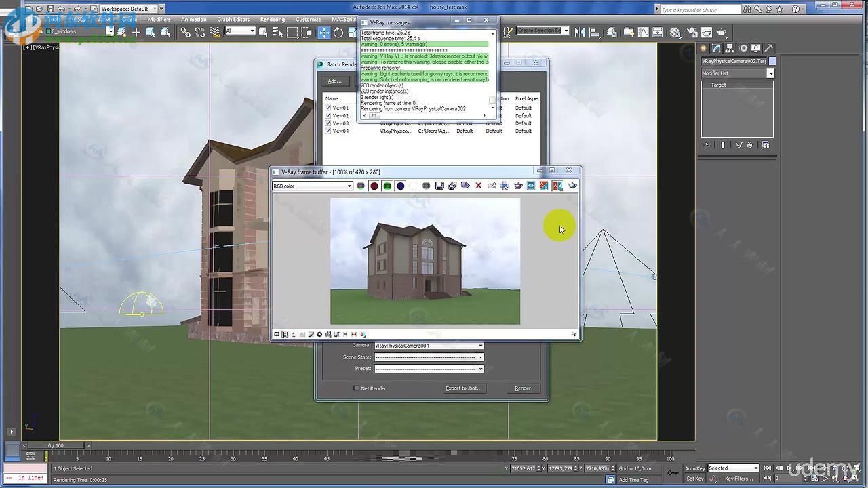Image resolution: width=868 pixels, height=488 pixels.
Task: Open Scene State dropdown
Action: click(429, 357)
